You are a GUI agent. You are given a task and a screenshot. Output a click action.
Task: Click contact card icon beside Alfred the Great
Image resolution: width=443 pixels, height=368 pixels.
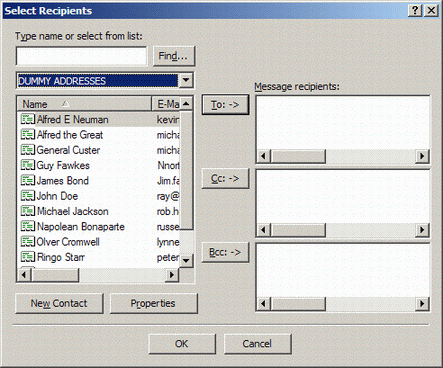[x=28, y=135]
